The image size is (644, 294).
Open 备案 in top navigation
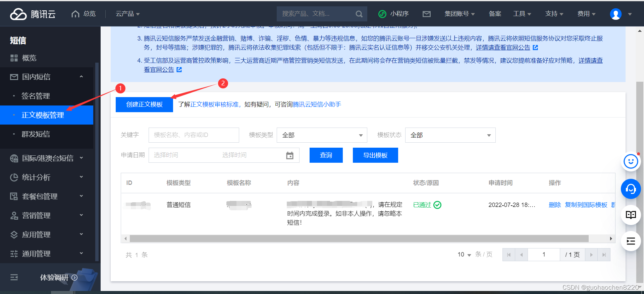(x=495, y=14)
